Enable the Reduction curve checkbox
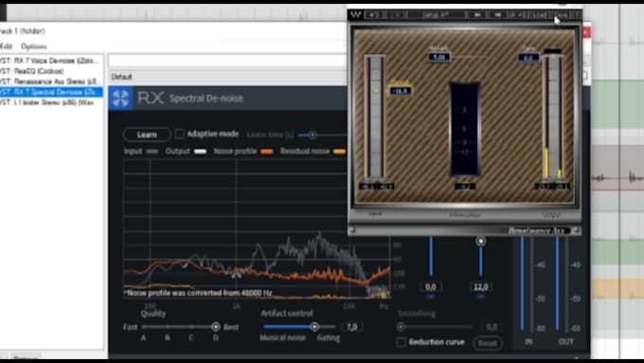Viewport: 644px width, 363px height. [402, 342]
